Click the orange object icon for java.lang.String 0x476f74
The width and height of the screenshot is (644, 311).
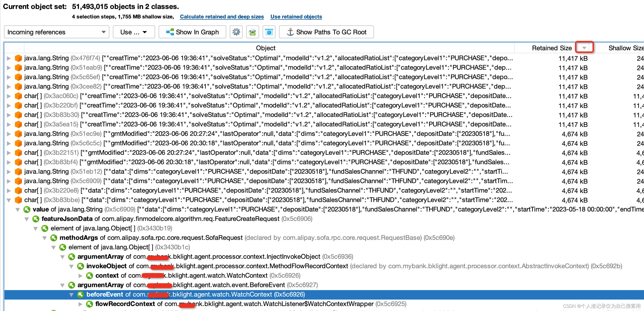pos(18,58)
